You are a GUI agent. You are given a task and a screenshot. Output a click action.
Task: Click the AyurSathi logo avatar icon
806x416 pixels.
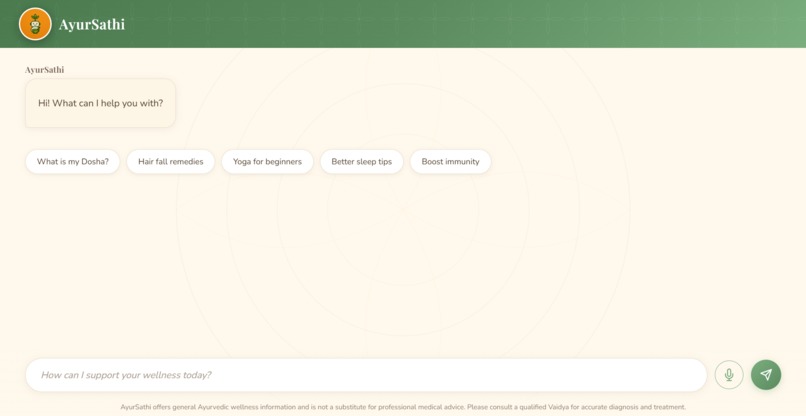pos(35,24)
